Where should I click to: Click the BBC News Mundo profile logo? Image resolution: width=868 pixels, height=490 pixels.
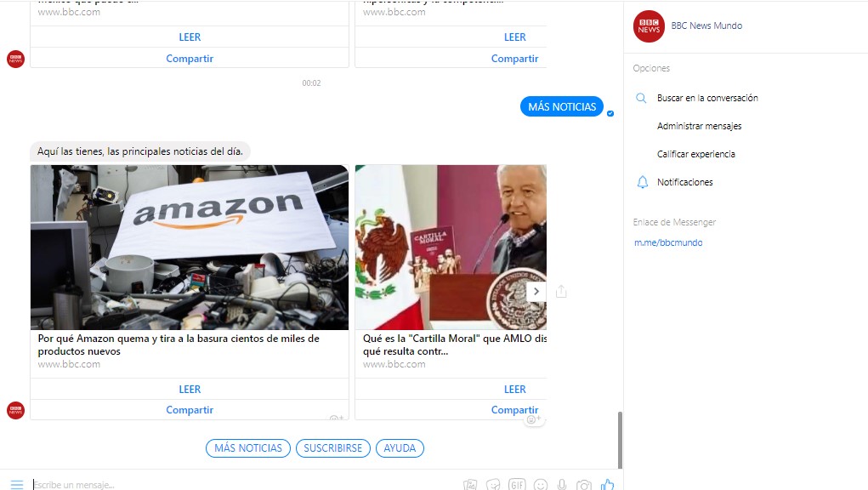pos(649,26)
